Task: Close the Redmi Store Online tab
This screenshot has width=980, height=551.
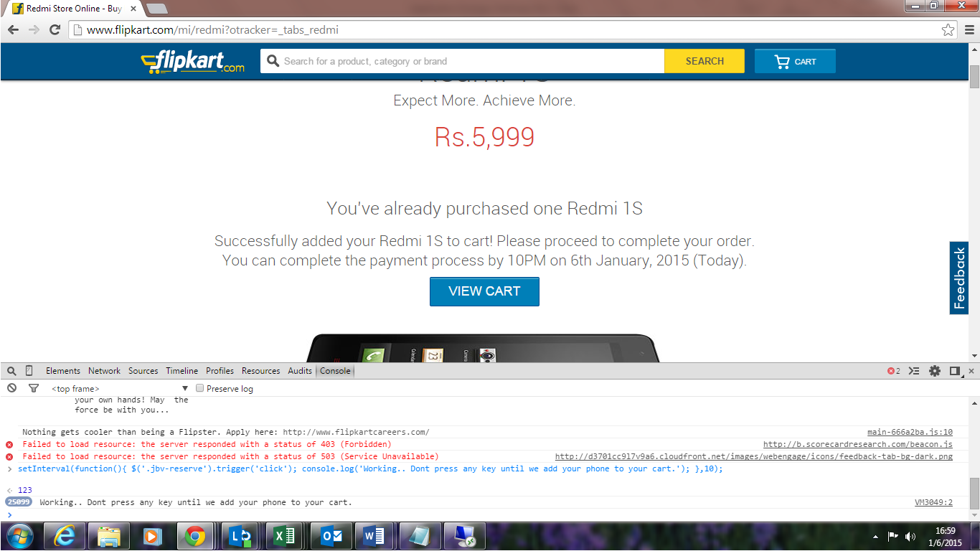Action: point(133,9)
